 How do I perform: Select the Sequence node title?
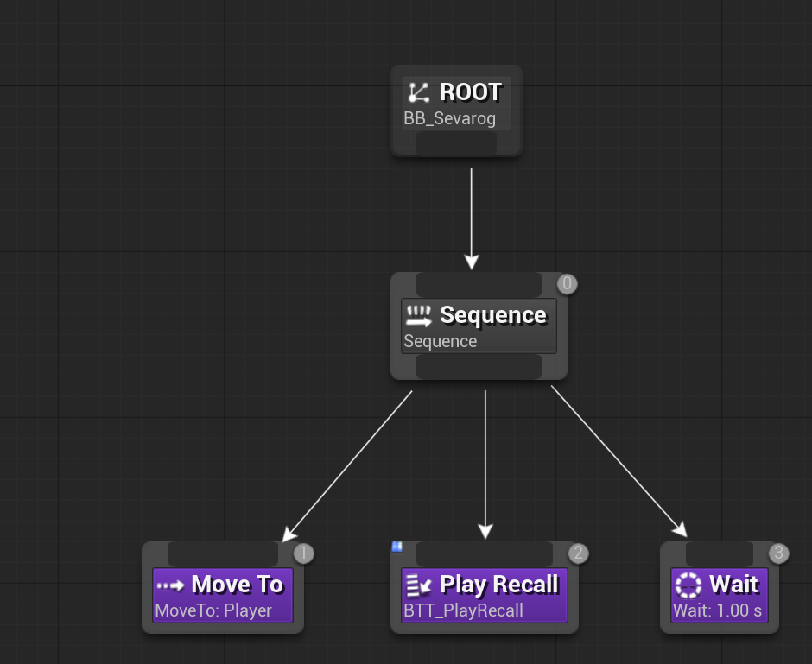[493, 315]
